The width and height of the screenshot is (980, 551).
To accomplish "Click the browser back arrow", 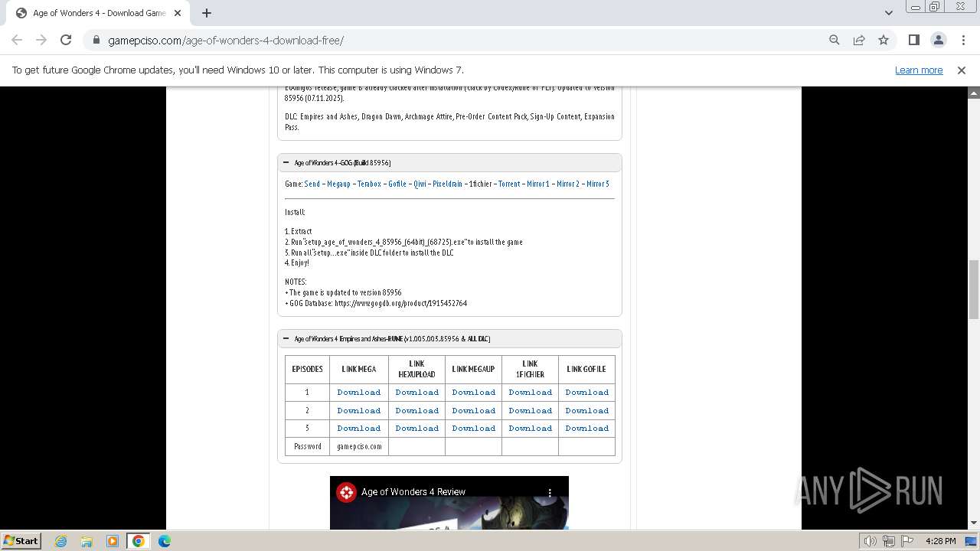I will click(x=17, y=40).
